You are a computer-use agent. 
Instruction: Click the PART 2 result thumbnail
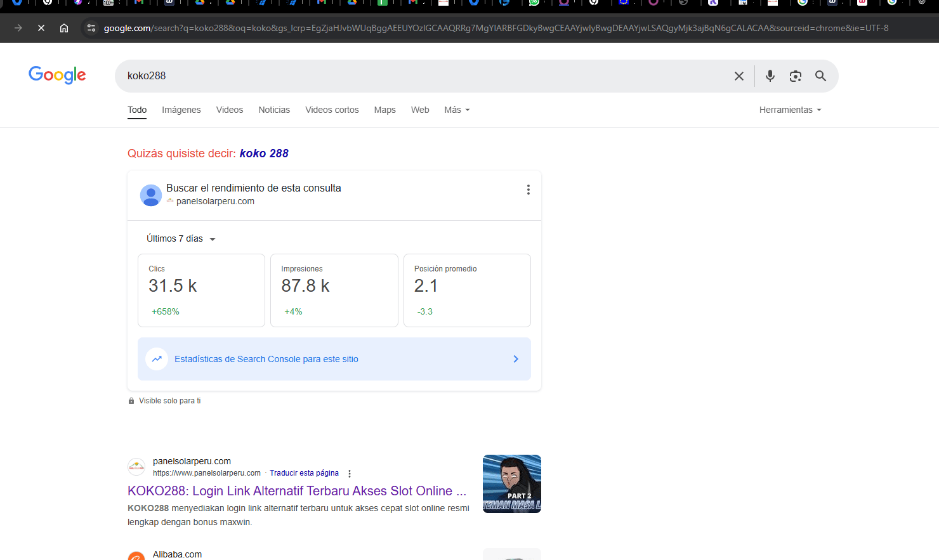[x=512, y=484]
